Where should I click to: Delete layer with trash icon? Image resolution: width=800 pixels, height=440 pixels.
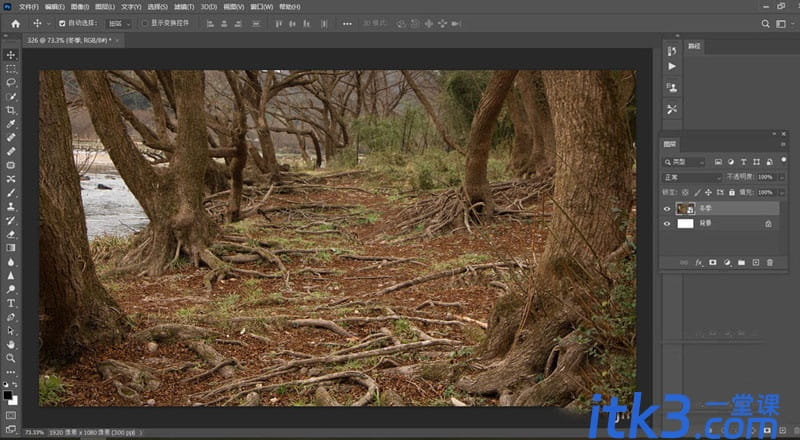(770, 262)
